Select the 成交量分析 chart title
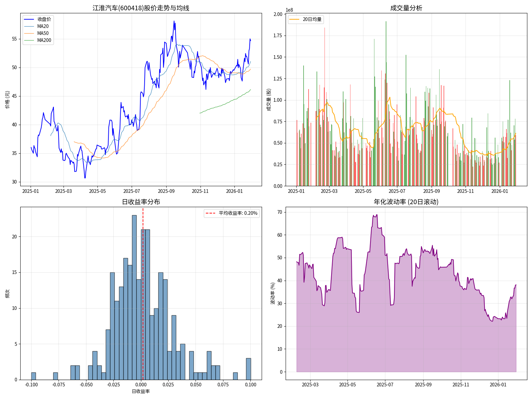532x399 pixels. coord(406,8)
